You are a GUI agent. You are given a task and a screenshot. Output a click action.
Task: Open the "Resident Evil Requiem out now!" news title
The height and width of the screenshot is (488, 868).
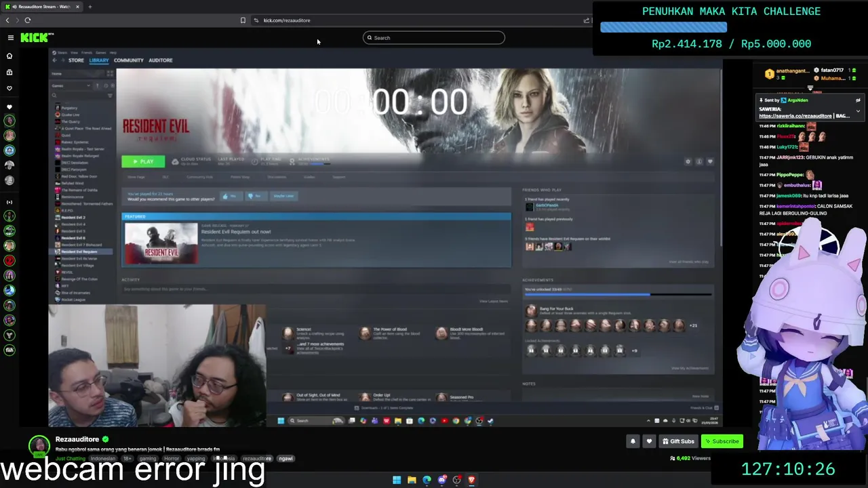(236, 232)
